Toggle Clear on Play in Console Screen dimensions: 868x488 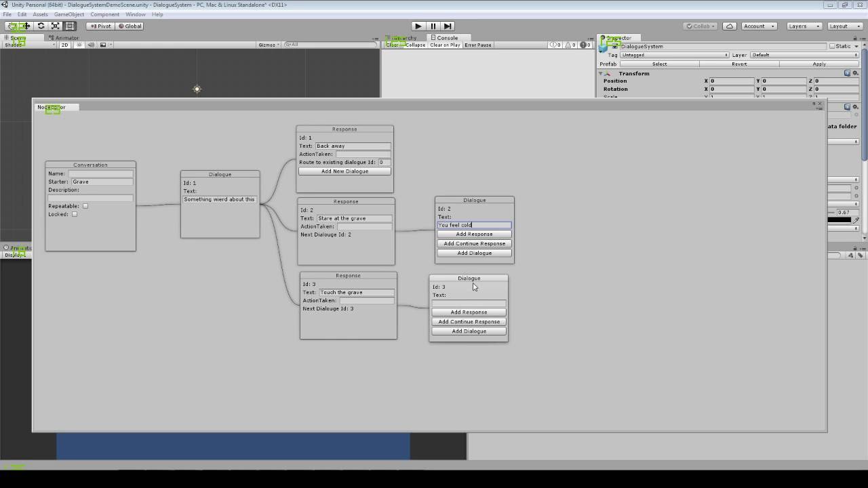tap(445, 45)
